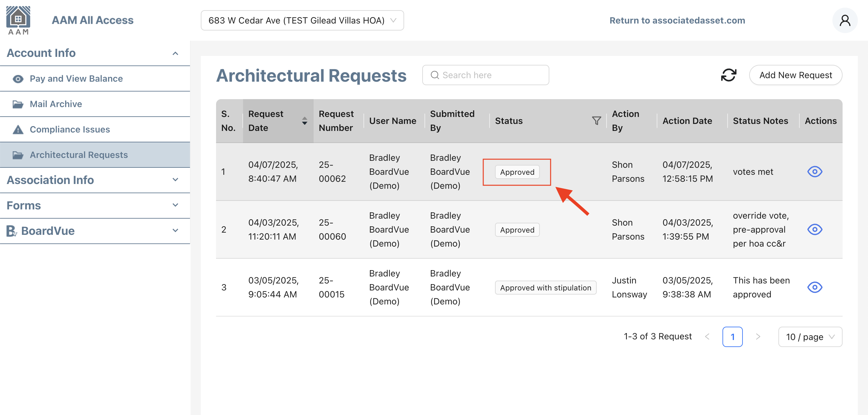The width and height of the screenshot is (868, 415).
Task: Click the Compliance Issues warning icon
Action: tap(18, 129)
